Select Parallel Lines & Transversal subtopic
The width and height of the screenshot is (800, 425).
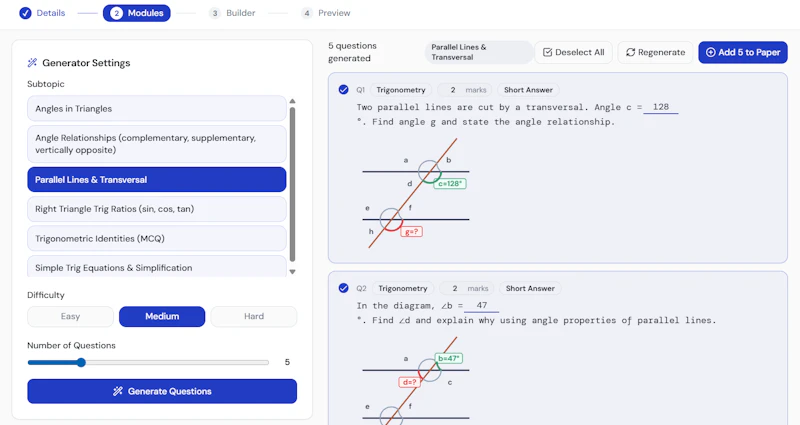157,180
